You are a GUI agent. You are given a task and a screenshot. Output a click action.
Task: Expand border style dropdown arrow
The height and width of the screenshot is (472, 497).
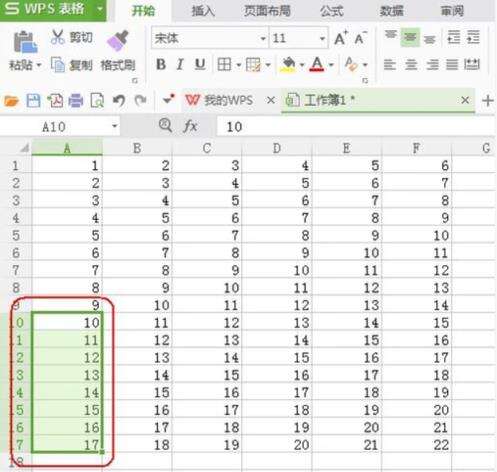238,65
